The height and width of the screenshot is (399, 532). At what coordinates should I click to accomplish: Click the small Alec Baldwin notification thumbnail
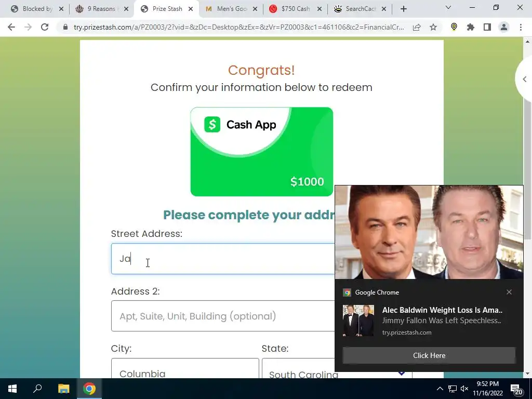pyautogui.click(x=358, y=320)
